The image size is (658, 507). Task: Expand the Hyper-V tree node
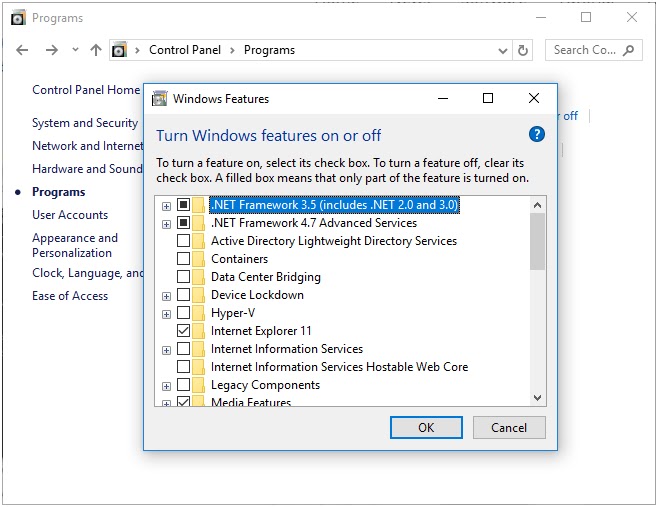click(167, 314)
